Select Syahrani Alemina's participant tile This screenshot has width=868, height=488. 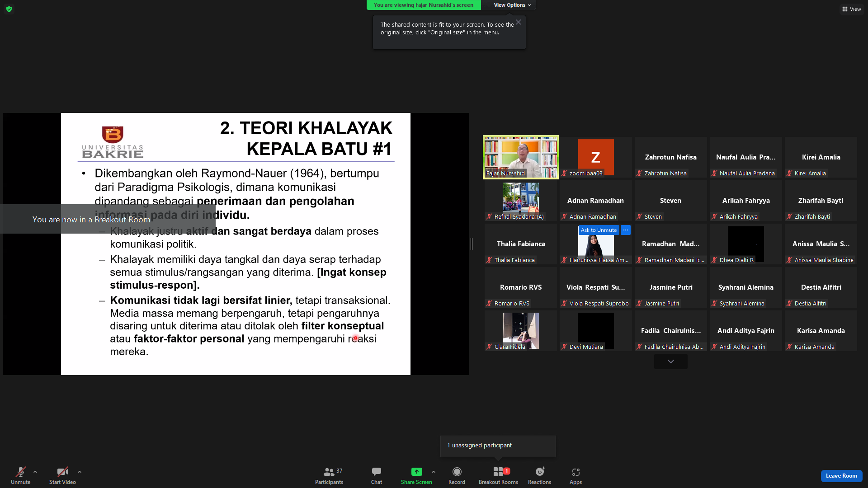(746, 287)
